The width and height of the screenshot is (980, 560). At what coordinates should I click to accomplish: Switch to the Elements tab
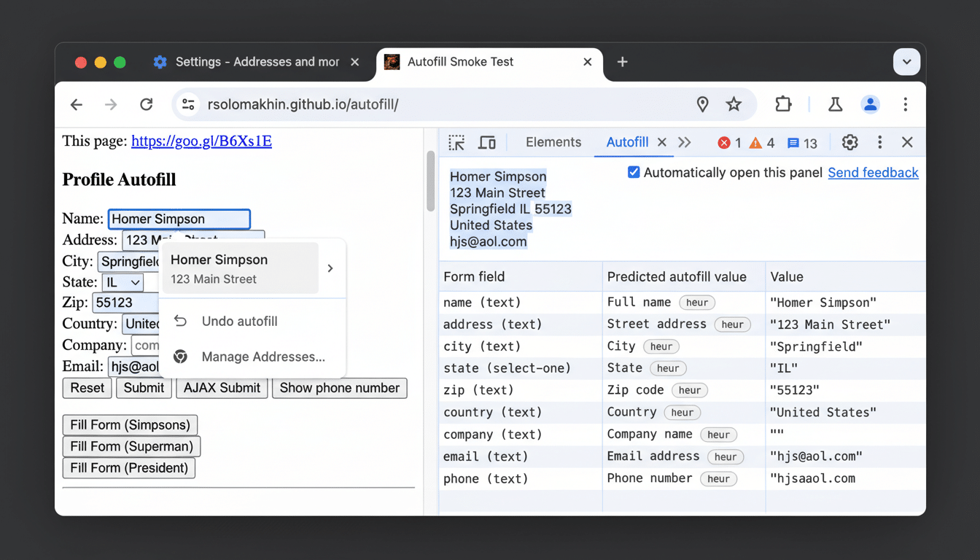pos(553,142)
